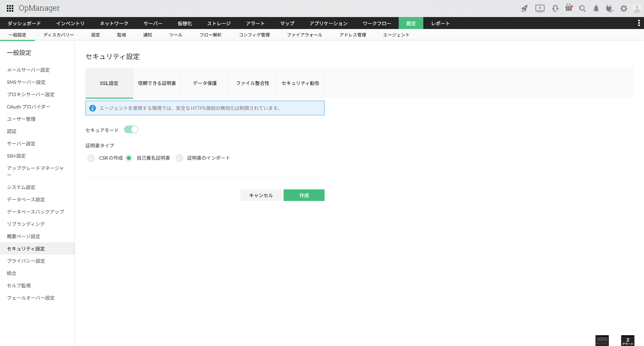This screenshot has height=346, width=644.
Task: Select the 証明書のインポート radio button
Action: tap(179, 158)
